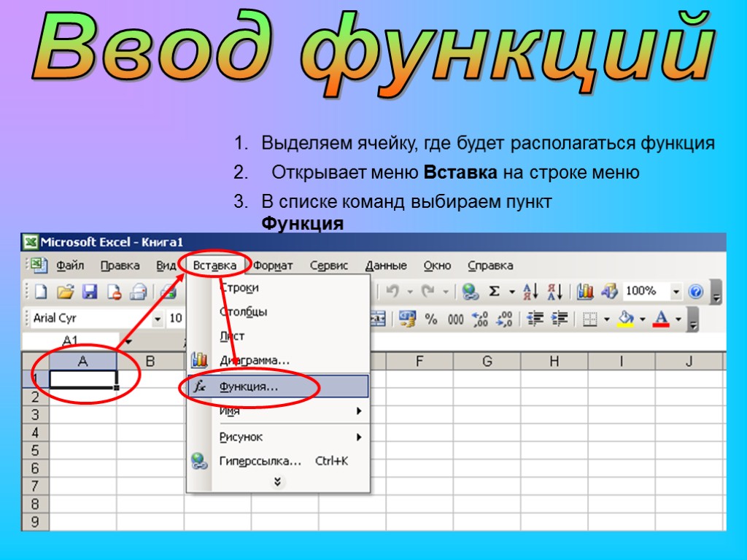
Task: Open Redo history dropdown arrow
Action: pos(446,291)
